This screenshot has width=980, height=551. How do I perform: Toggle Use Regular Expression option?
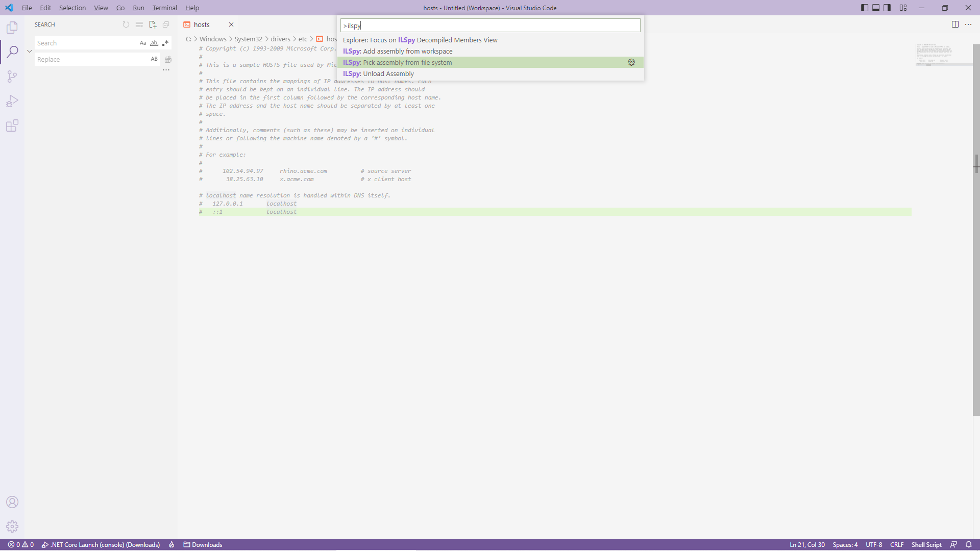tap(165, 43)
